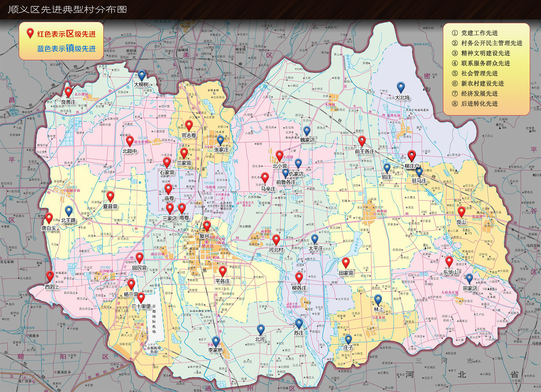
Task: Click the blue pin above 大柳树
Action: click(x=142, y=75)
